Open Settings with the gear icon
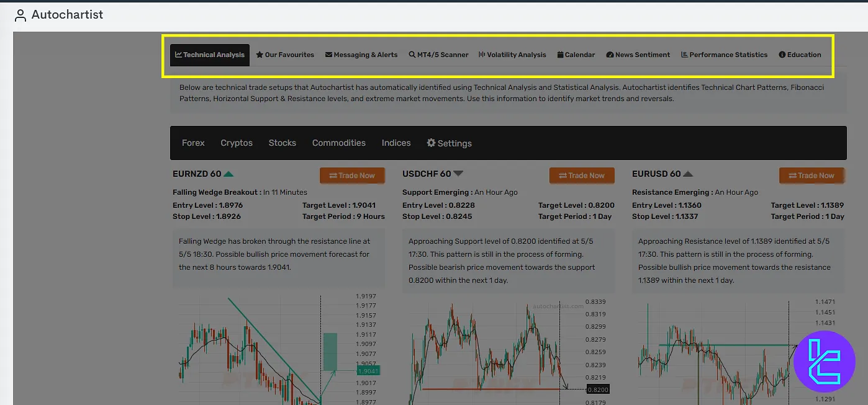Screen dimensions: 868x405 tap(449, 143)
